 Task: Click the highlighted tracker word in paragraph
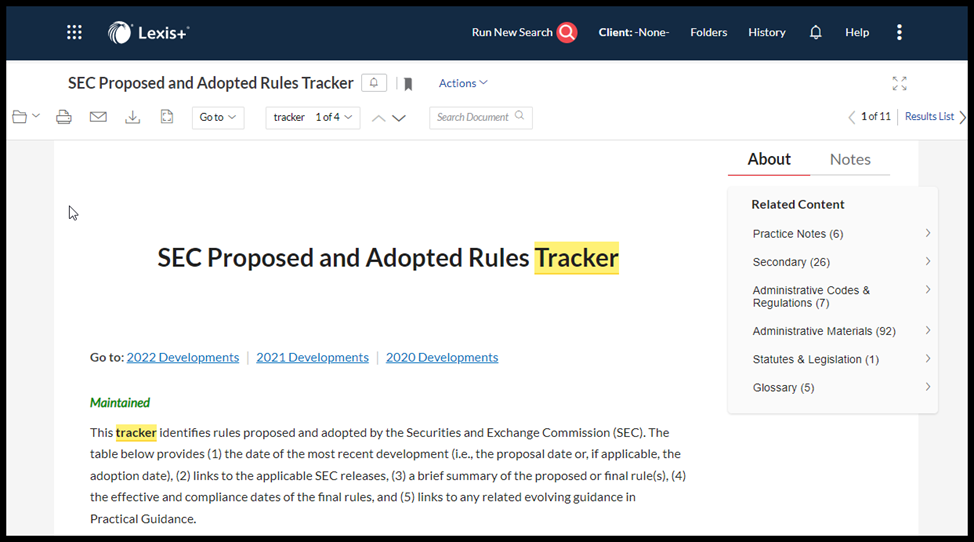point(136,433)
